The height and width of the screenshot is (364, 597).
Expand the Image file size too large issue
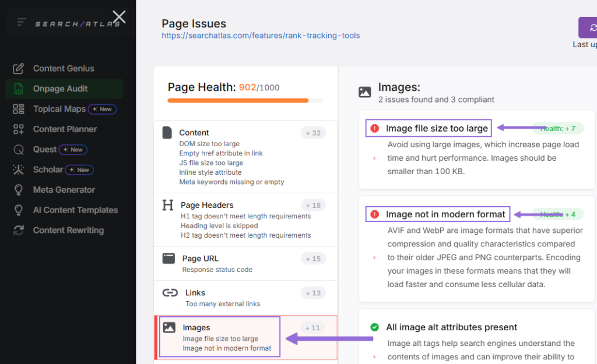pyautogui.click(x=437, y=129)
